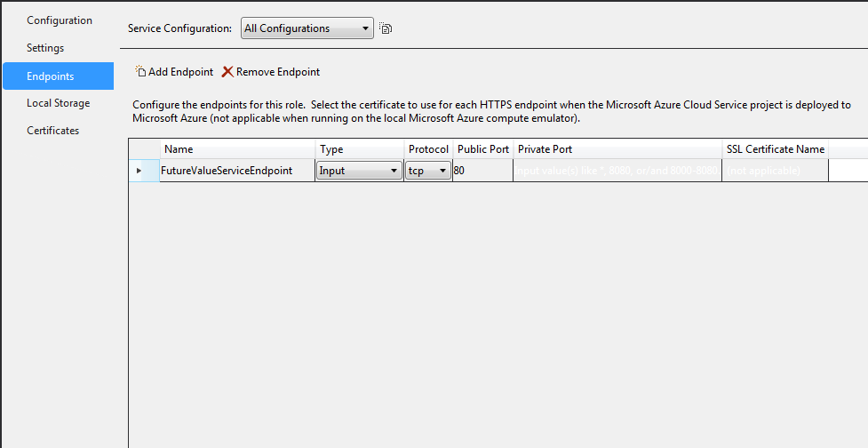This screenshot has height=448, width=868.
Task: Click the Public Port cell showing 80
Action: [x=482, y=171]
